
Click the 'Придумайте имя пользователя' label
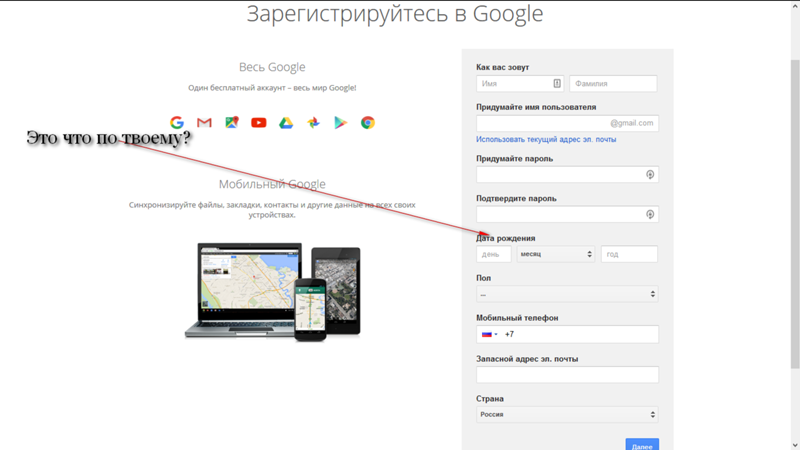536,107
